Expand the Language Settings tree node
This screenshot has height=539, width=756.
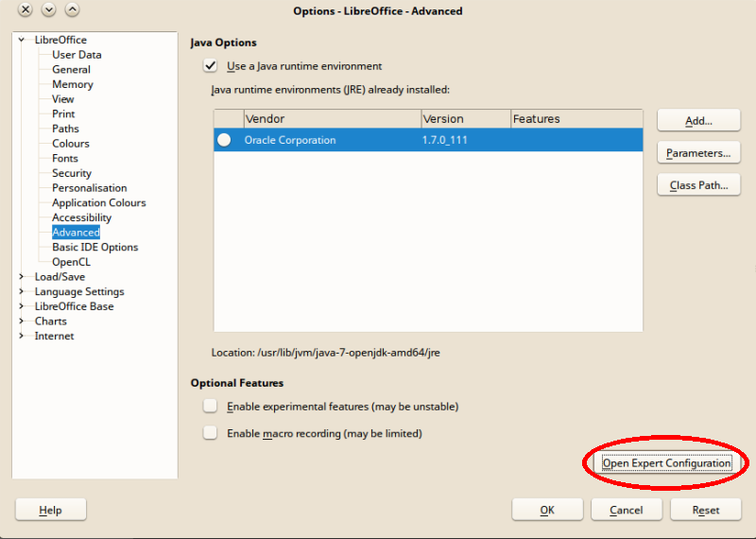click(x=22, y=292)
